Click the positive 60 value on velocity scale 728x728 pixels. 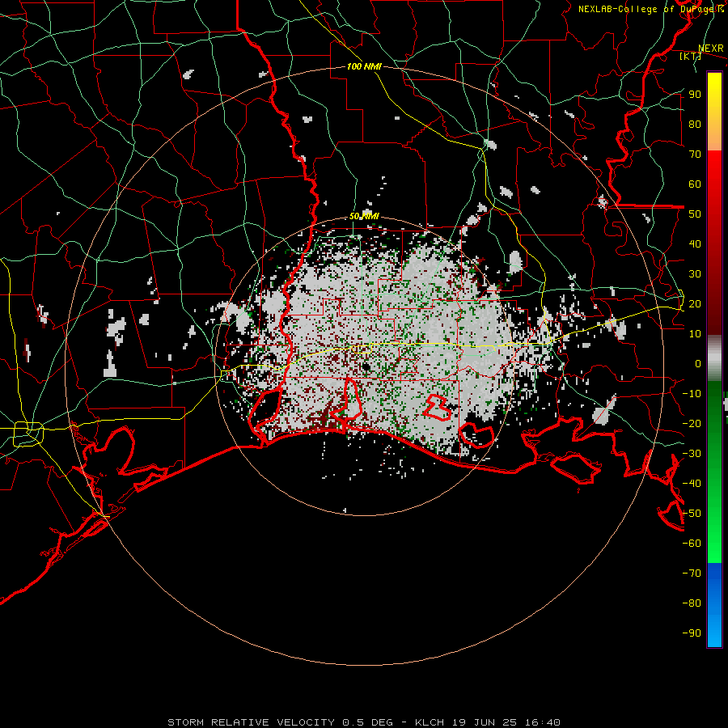[695, 184]
